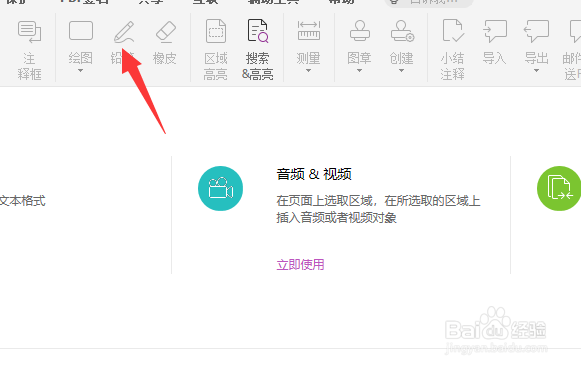Expand the 创建 dropdown arrow

coord(401,71)
